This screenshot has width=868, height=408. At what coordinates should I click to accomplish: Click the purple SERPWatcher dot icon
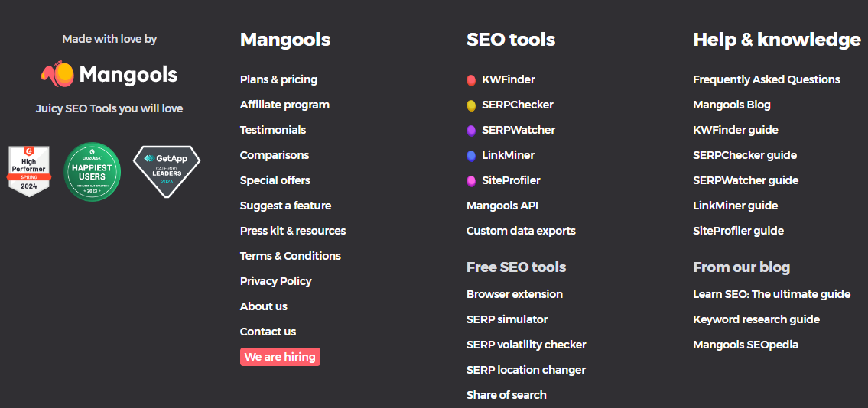click(471, 131)
